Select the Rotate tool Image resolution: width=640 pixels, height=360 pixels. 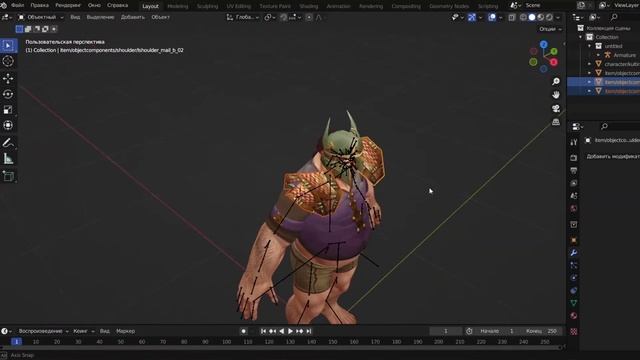8,94
